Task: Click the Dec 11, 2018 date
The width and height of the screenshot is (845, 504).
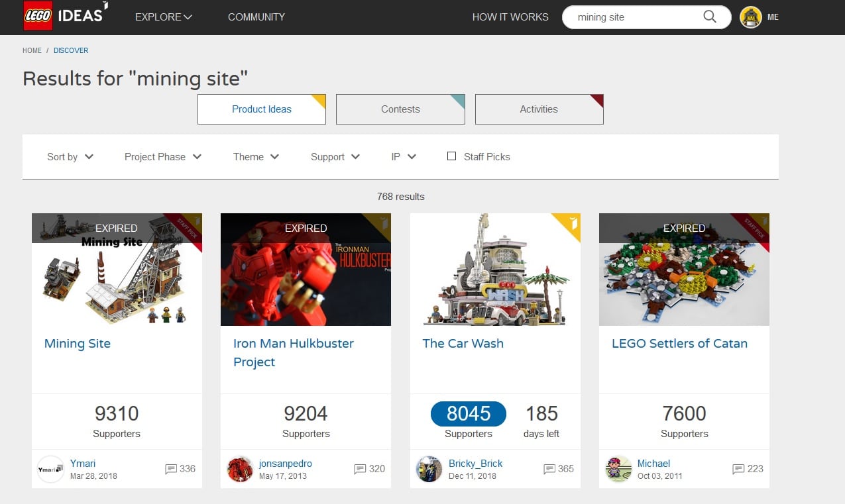Action: [473, 476]
